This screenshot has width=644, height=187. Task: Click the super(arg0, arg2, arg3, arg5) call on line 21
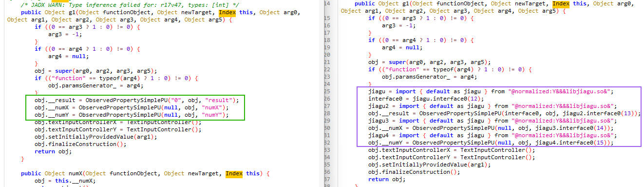pyautogui.click(x=430, y=62)
